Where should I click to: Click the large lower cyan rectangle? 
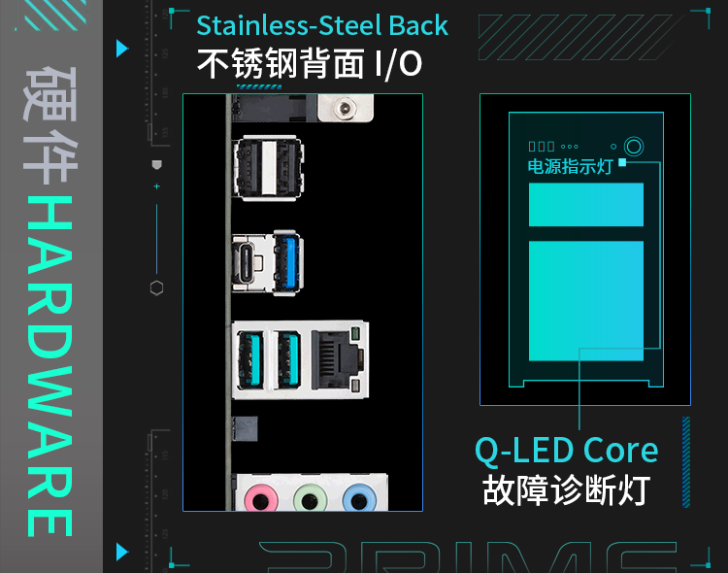[x=586, y=301]
